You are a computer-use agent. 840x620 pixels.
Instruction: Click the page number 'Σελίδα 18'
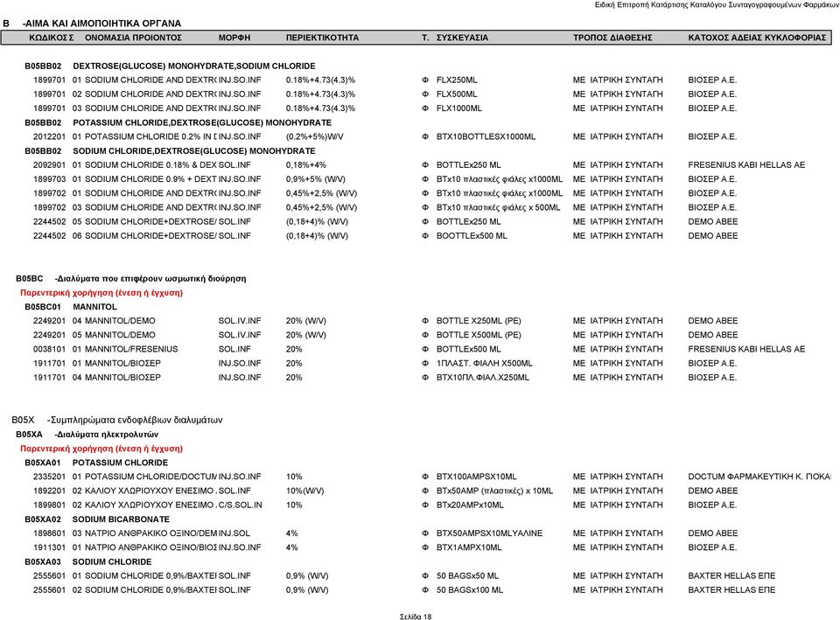(416, 617)
